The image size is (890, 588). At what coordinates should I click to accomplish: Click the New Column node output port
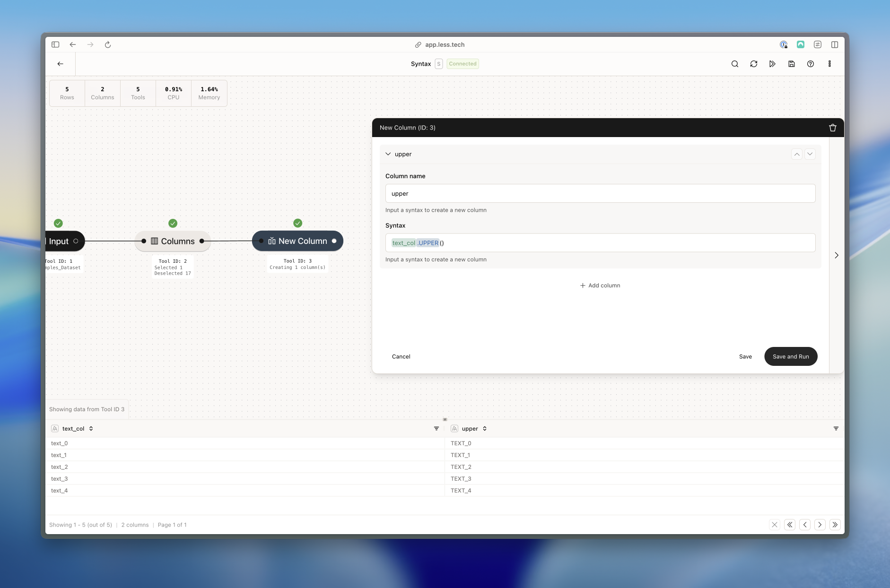point(334,241)
